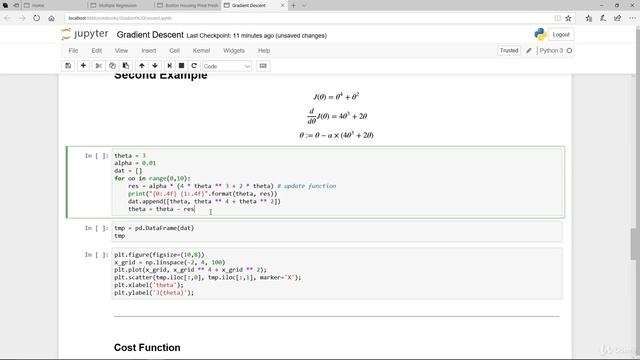The image size is (640, 360).
Task: Open the Cell menu
Action: [x=174, y=51]
